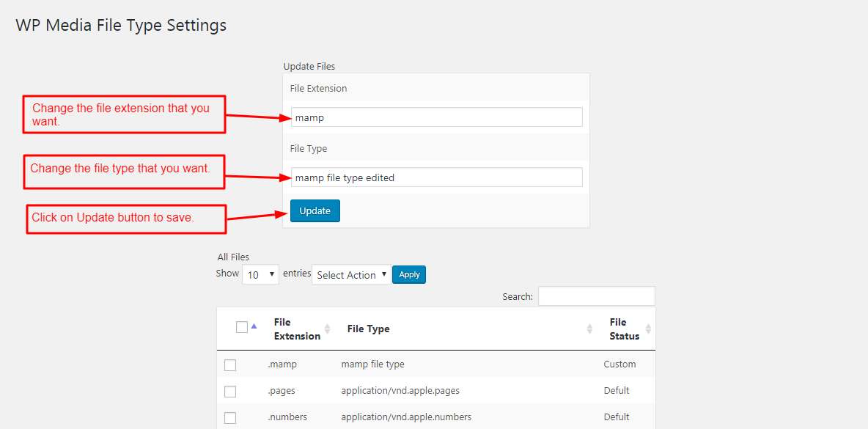Open the Show entries count dropdown
This screenshot has height=429, width=868.
click(x=261, y=274)
